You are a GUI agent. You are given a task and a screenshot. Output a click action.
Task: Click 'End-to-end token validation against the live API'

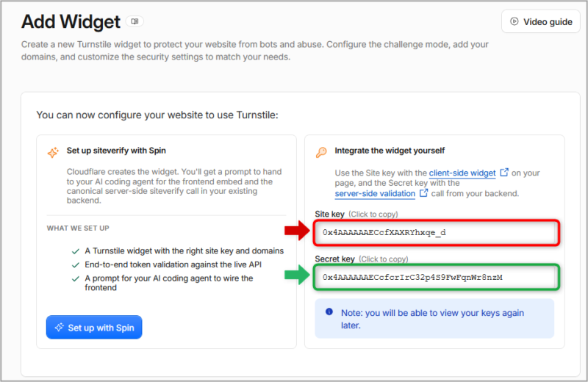pos(173,264)
